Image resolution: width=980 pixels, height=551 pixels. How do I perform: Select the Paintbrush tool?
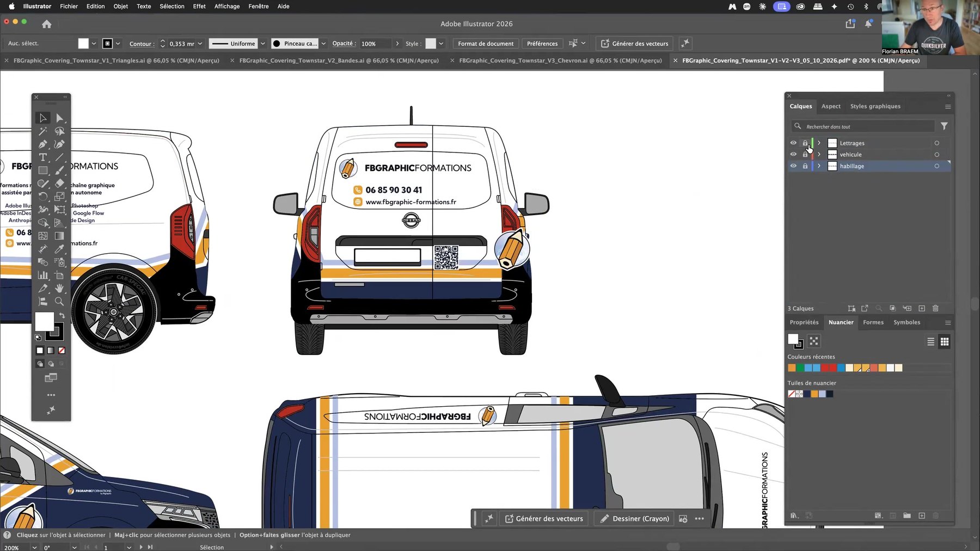click(x=59, y=170)
